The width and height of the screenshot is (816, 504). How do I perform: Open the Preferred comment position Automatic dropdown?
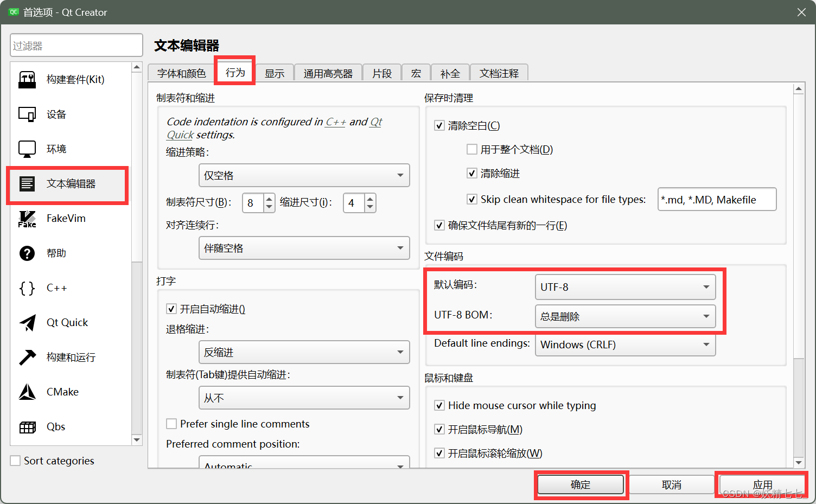pyautogui.click(x=304, y=462)
